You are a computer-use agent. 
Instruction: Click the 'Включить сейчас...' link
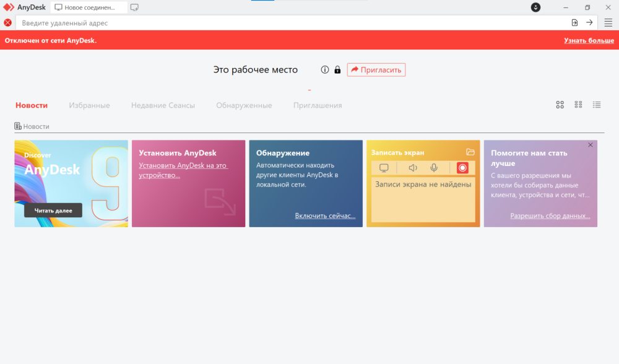pos(326,215)
